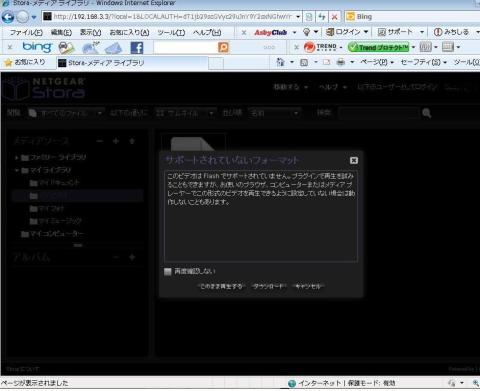The height and width of the screenshot is (391, 480).
Task: Click the weather icon on Bing toolbar
Action: 90,48
